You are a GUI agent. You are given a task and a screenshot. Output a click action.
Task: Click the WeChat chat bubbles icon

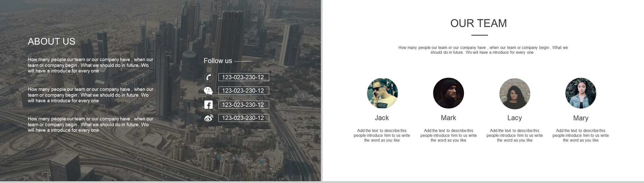208,91
